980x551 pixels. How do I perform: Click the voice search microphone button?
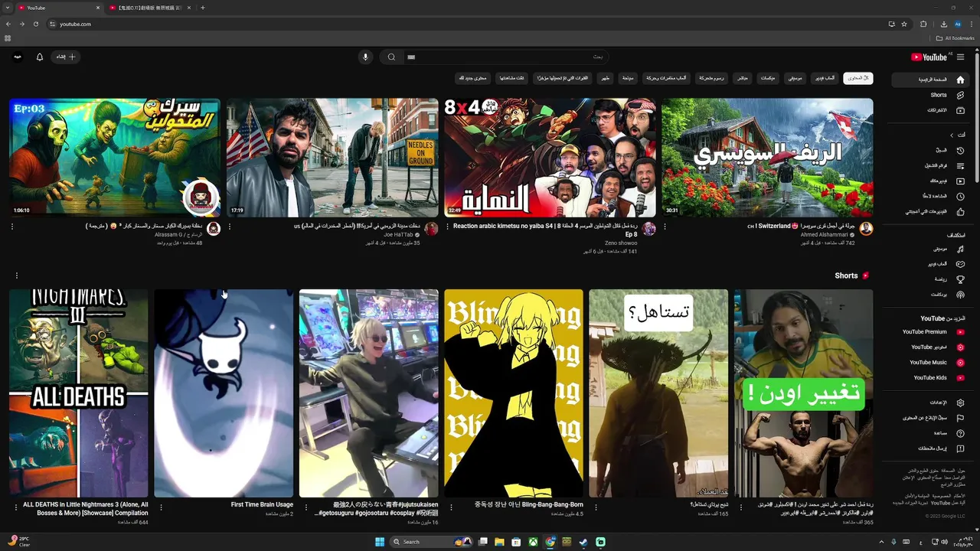[365, 57]
